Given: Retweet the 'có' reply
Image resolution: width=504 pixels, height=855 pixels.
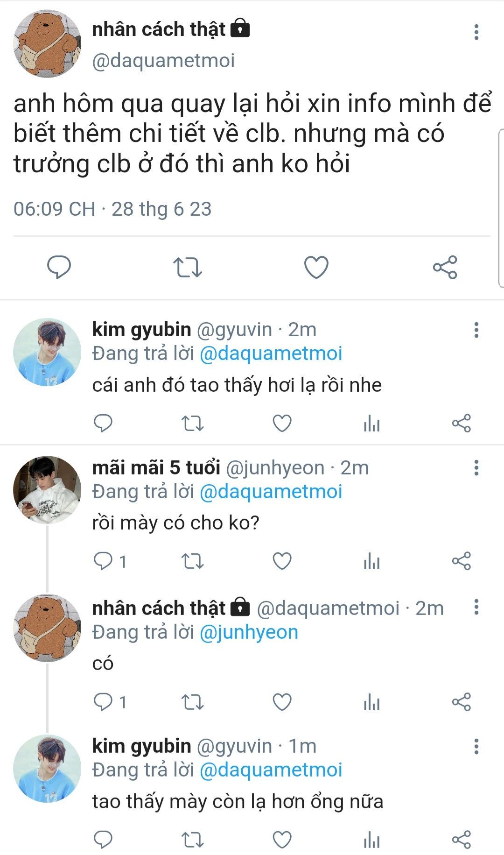Looking at the screenshot, I should [x=192, y=702].
